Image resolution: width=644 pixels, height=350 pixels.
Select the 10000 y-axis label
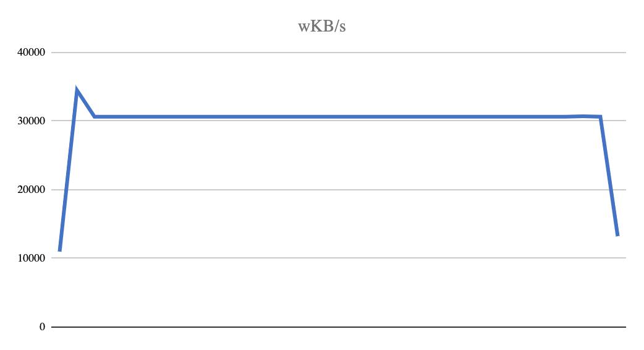[32, 258]
